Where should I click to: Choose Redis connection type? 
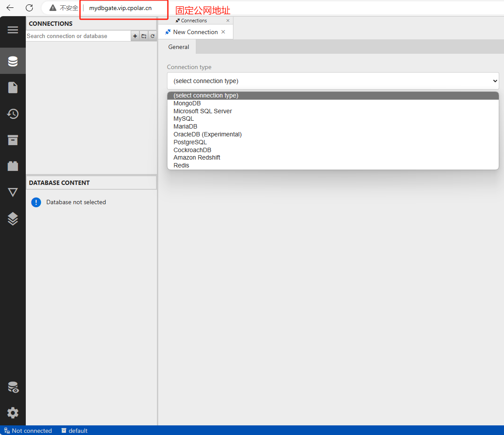(x=333, y=165)
